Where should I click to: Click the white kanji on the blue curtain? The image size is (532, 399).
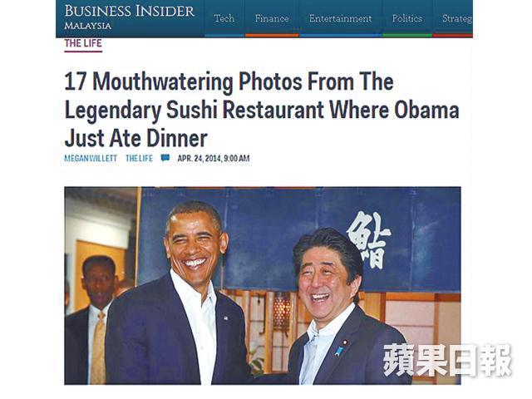(x=369, y=239)
